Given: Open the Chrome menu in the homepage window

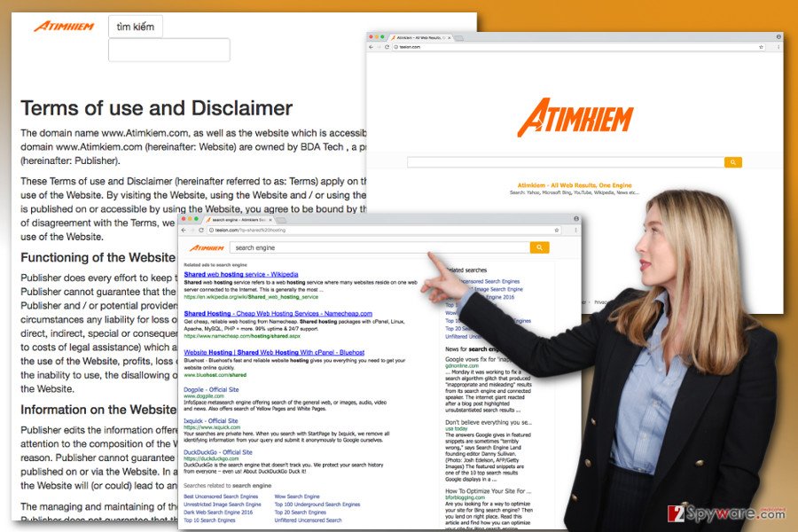Looking at the screenshot, I should click(778, 47).
